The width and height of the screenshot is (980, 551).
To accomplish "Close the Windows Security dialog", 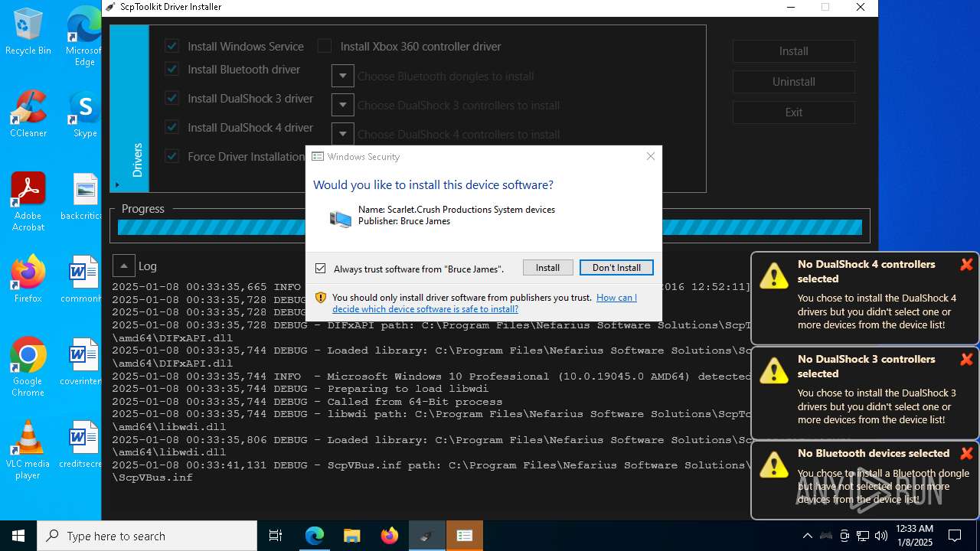I will [651, 156].
